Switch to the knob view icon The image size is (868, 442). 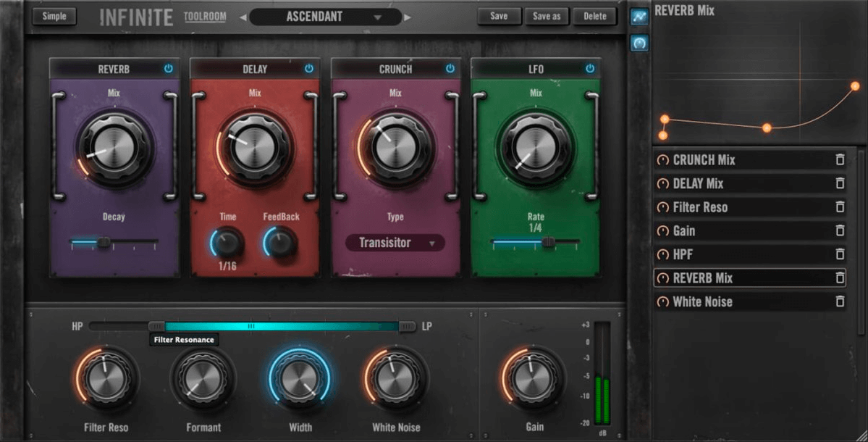639,43
